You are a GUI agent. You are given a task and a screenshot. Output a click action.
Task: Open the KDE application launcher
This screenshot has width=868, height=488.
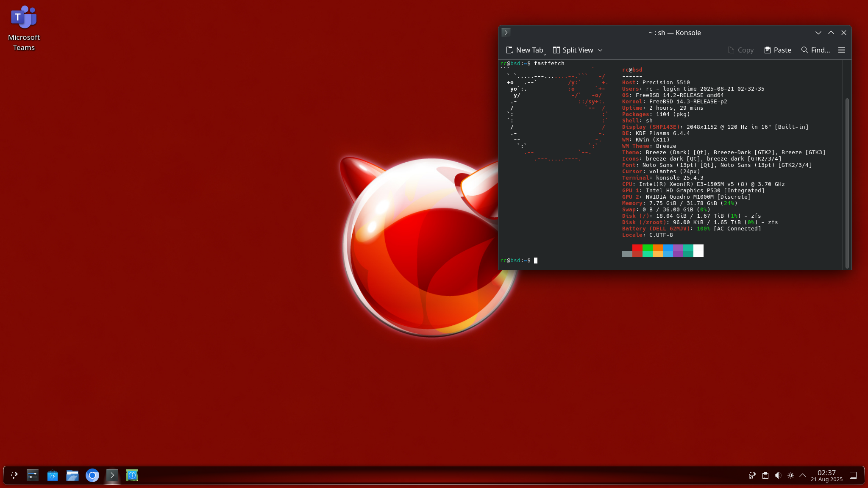14,475
